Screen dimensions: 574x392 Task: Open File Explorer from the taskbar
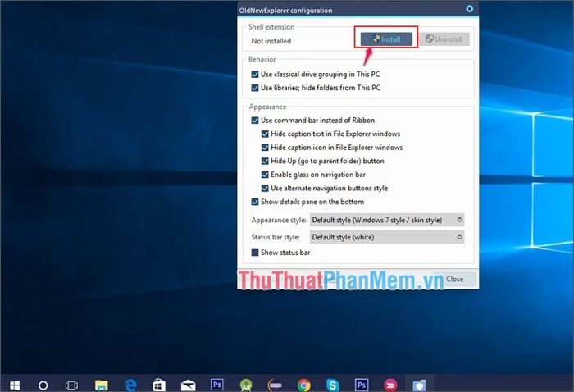coord(102,385)
